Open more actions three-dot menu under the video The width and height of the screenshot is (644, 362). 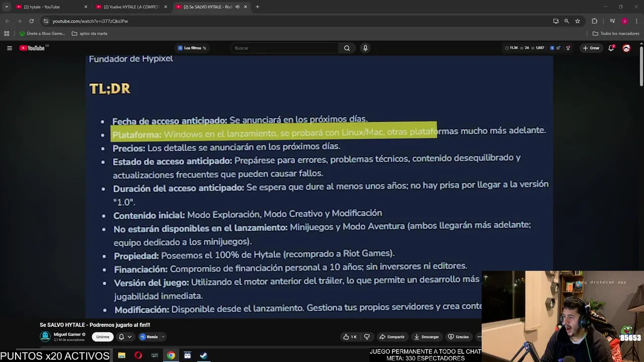click(479, 337)
